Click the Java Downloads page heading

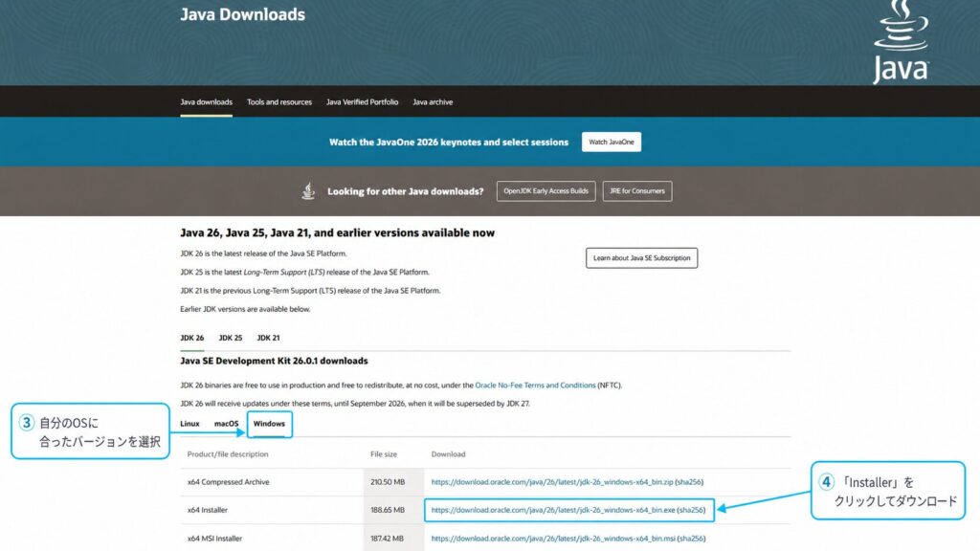[x=242, y=14]
